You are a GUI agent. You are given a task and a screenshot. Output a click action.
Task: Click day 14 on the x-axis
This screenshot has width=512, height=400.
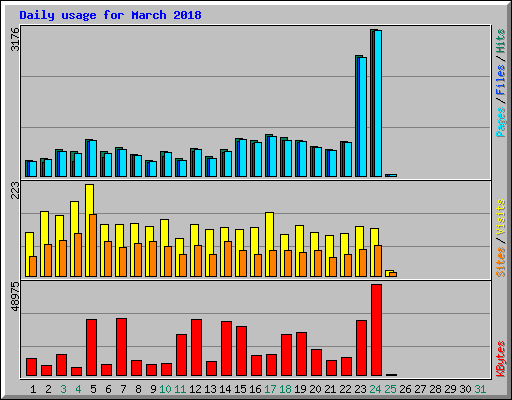point(225,389)
